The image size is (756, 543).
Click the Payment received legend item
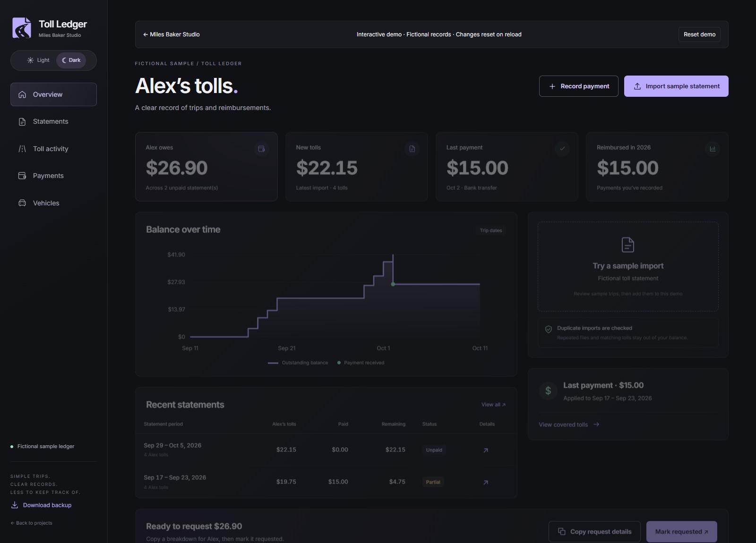pos(361,363)
